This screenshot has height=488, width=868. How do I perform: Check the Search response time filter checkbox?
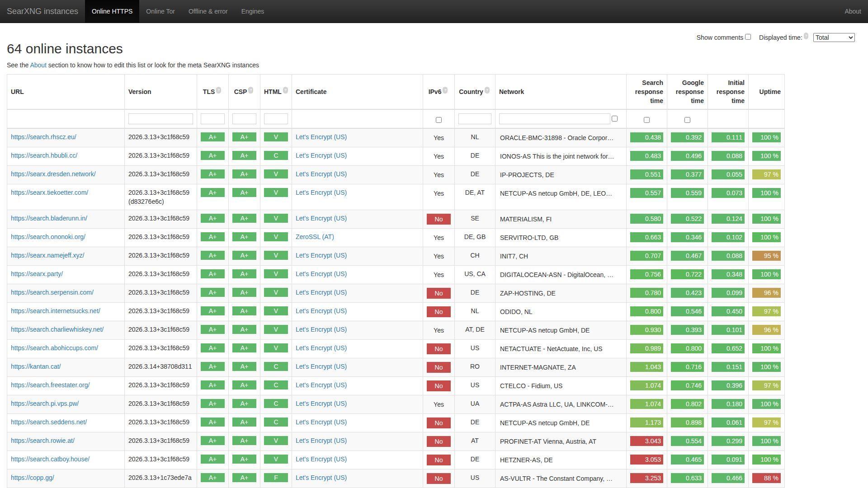[x=646, y=120]
